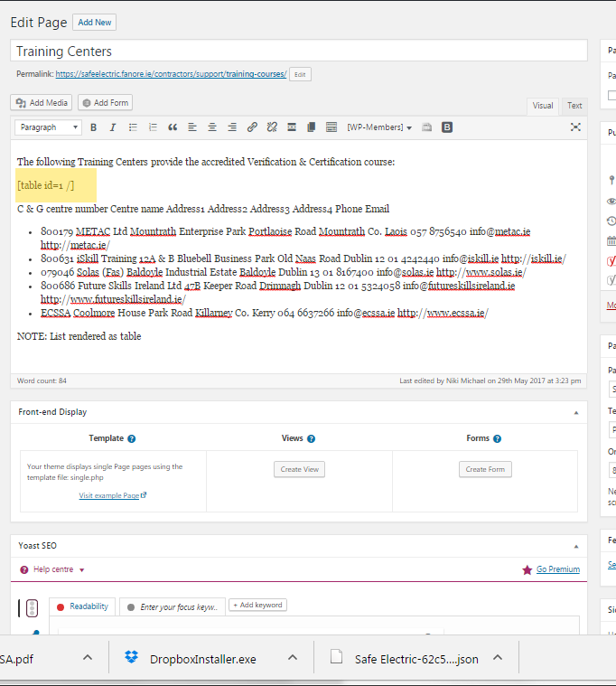This screenshot has width=616, height=686.
Task: Open options for Safe Electric json download
Action: coord(498,658)
